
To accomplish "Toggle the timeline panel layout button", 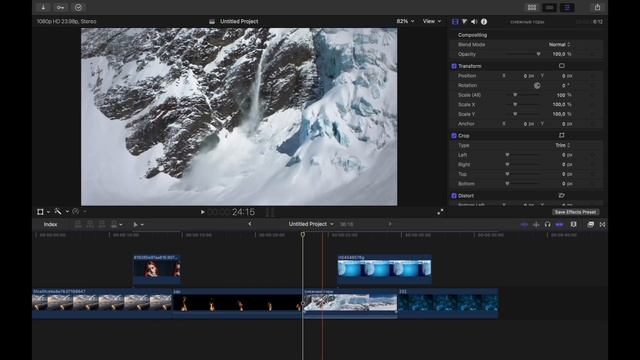I will [x=549, y=7].
